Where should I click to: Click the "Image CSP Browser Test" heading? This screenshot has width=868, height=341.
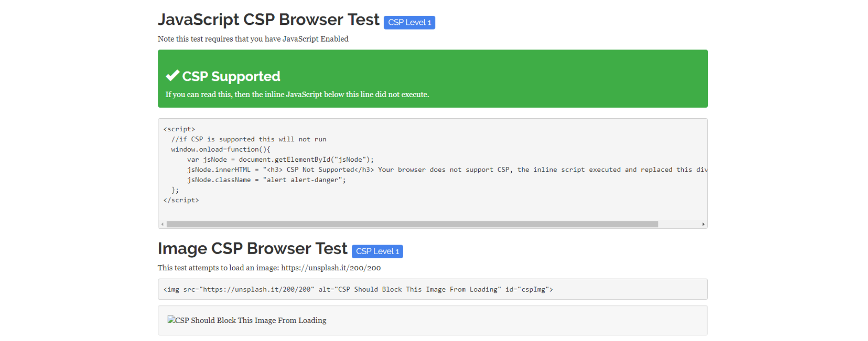(253, 249)
